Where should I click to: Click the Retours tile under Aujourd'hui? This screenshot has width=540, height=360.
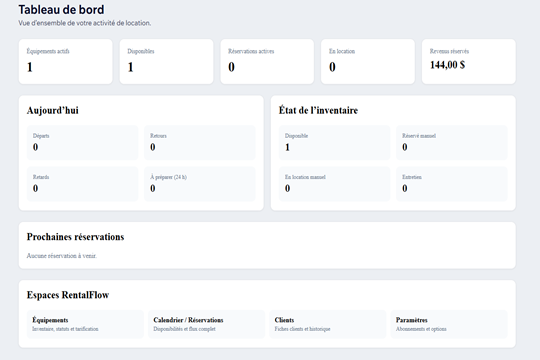click(x=200, y=143)
